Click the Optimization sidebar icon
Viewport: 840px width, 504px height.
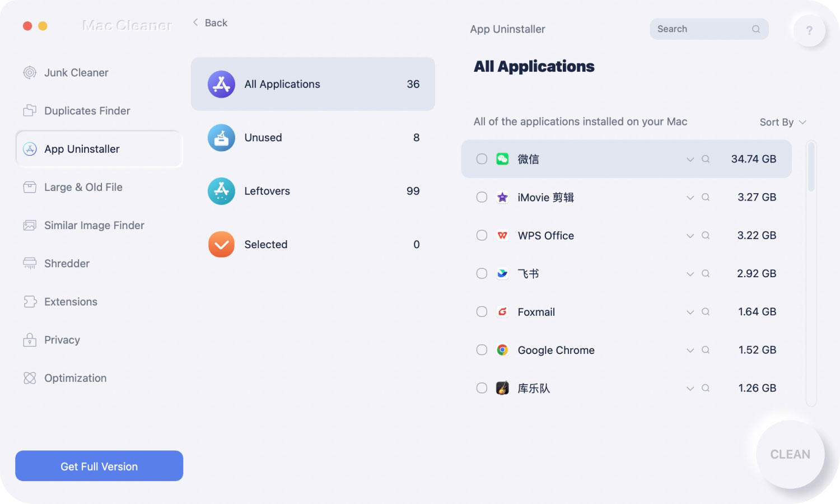[30, 378]
